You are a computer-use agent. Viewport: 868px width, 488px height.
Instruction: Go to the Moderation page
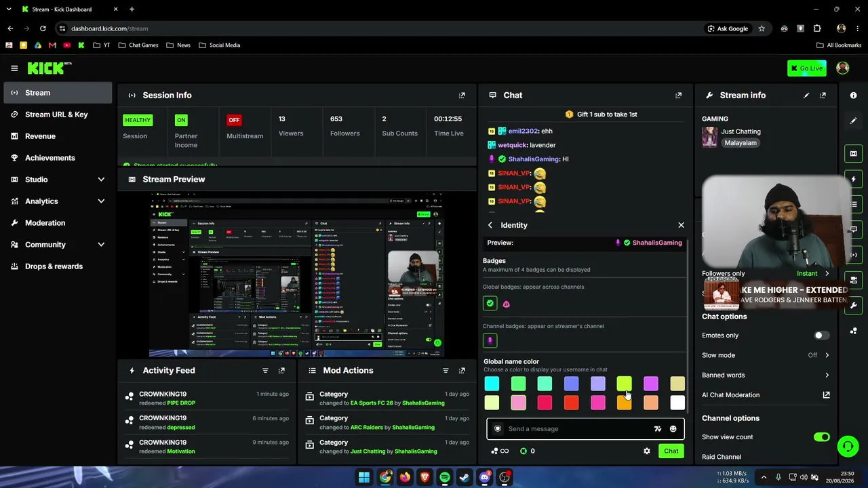(58, 223)
